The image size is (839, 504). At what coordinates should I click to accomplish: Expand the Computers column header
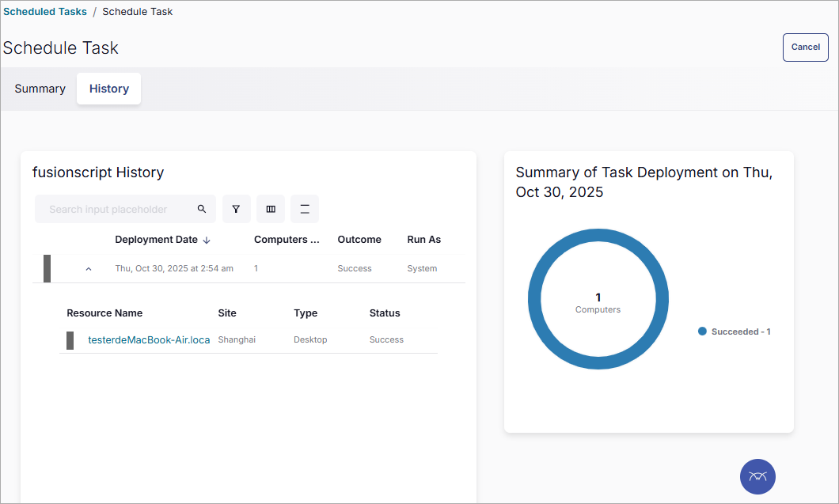[x=286, y=239]
